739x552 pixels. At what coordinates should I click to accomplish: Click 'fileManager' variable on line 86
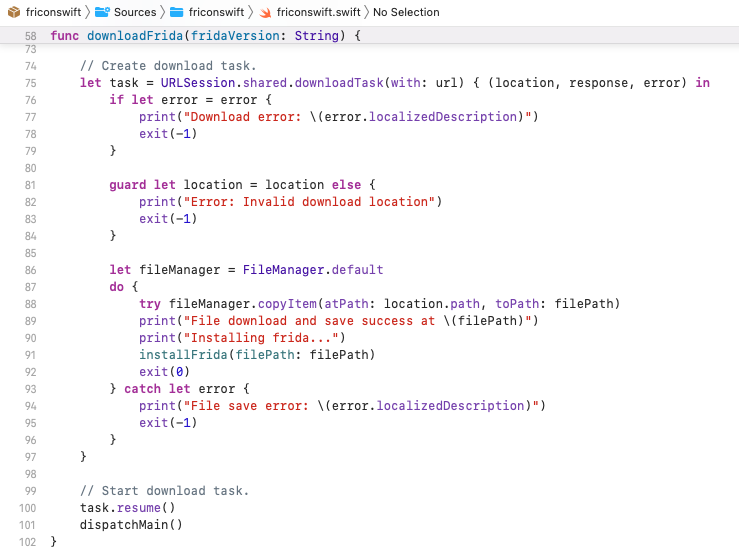coord(180,270)
